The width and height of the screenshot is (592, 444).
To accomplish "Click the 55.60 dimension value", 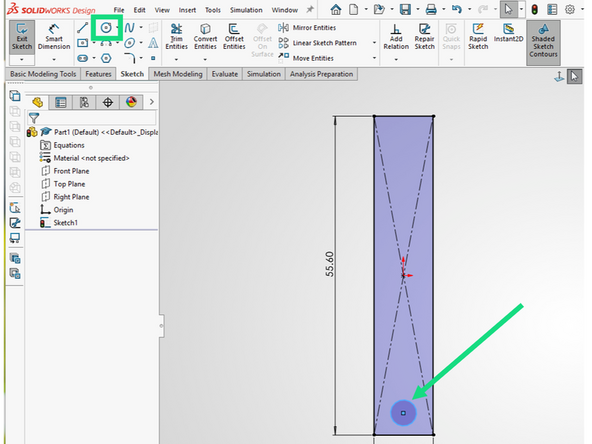I will point(330,264).
